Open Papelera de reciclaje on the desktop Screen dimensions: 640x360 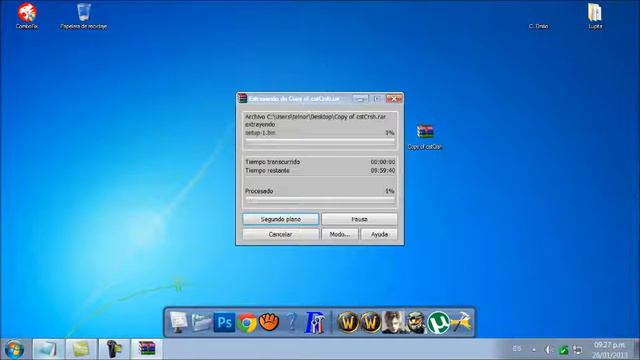84,16
